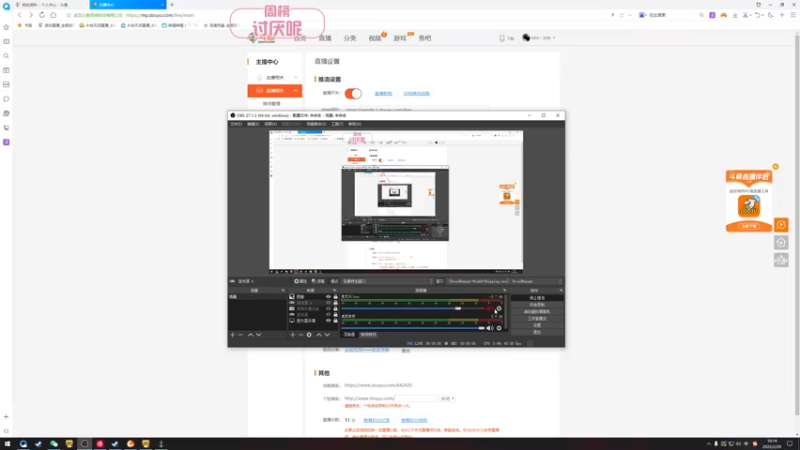Open the OBS icon in the taskbar
800x450 pixels.
click(x=85, y=444)
